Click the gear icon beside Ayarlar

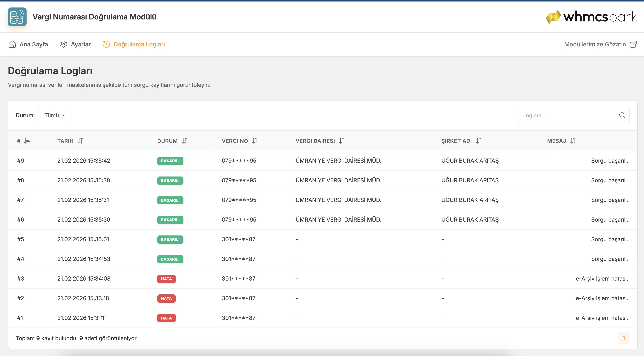click(x=64, y=44)
